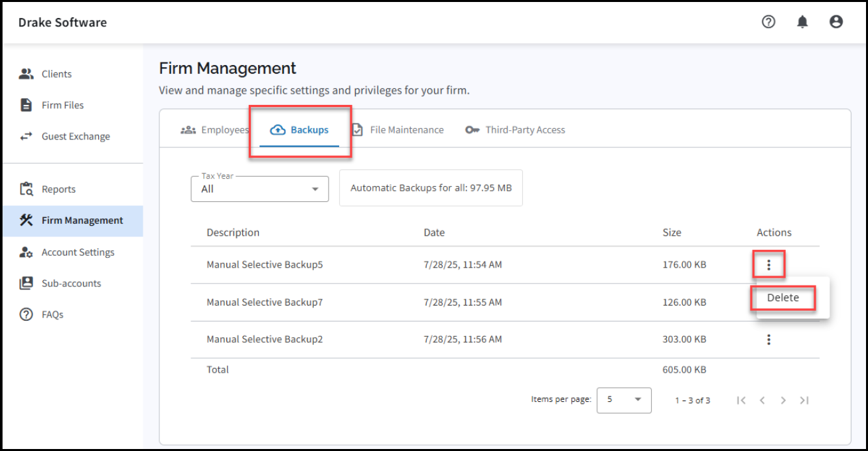Viewport: 868px width, 451px height.
Task: Open the Items per page dropdown
Action: [x=624, y=400]
